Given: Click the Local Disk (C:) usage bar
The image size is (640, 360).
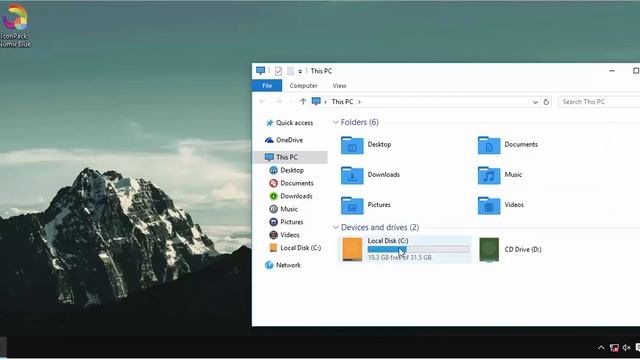Looking at the screenshot, I should tap(418, 249).
